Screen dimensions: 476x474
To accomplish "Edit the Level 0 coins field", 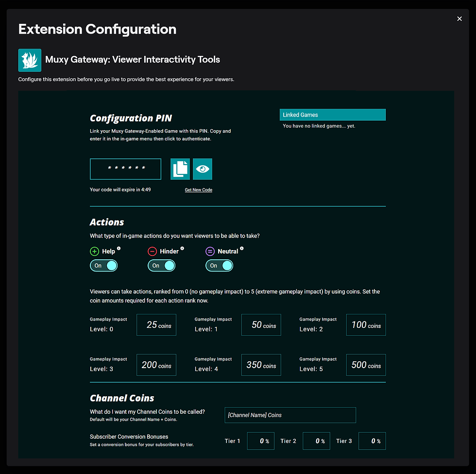I will coord(156,325).
